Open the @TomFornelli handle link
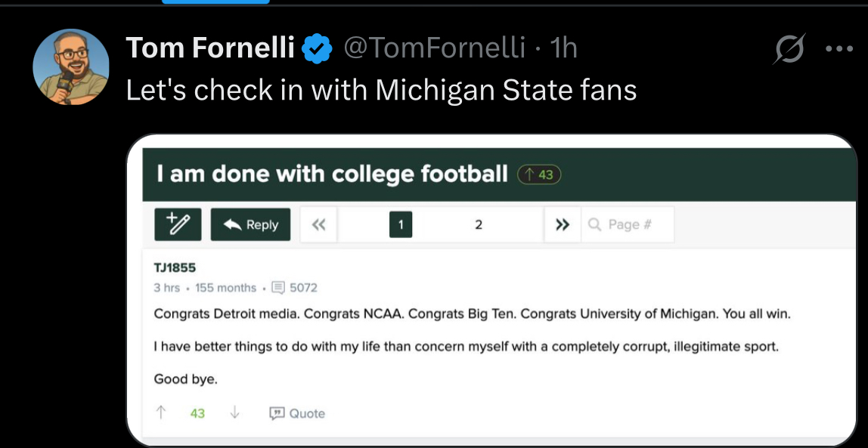 (434, 48)
